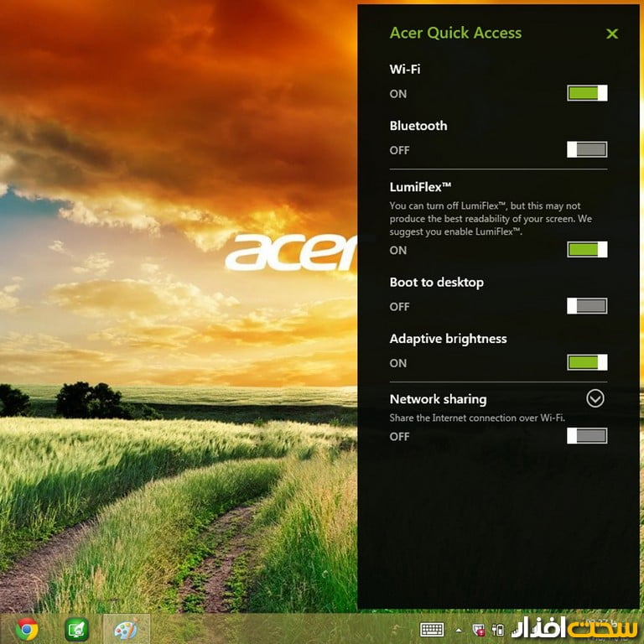This screenshot has height=644, width=644.
Task: Open the touch keyboard from the taskbar
Action: (x=432, y=629)
